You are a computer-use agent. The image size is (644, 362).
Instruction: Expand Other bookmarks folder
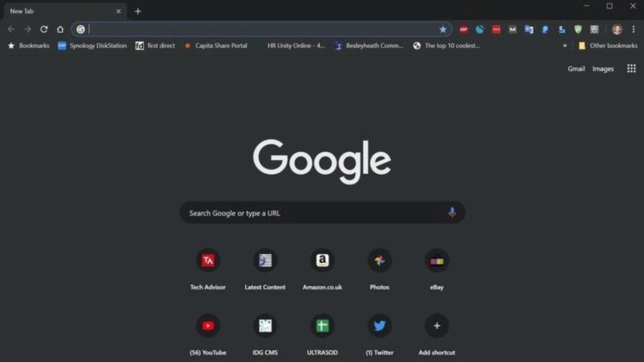607,46
